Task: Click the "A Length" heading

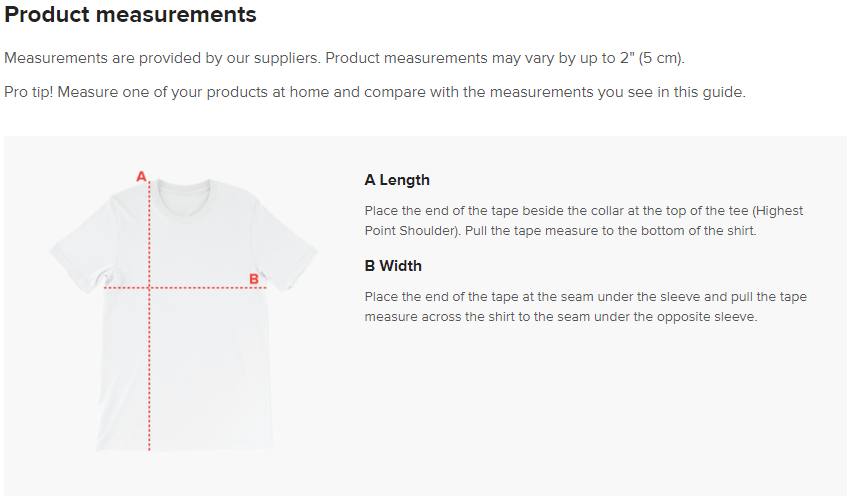Action: coord(397,180)
